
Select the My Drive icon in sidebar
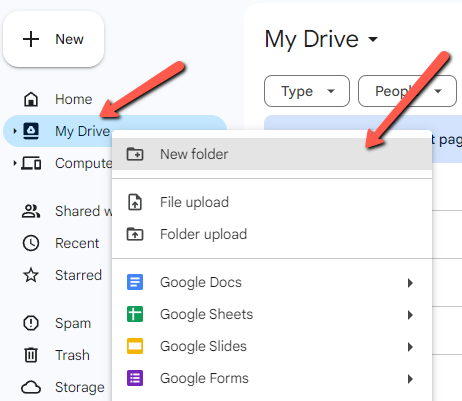(31, 131)
